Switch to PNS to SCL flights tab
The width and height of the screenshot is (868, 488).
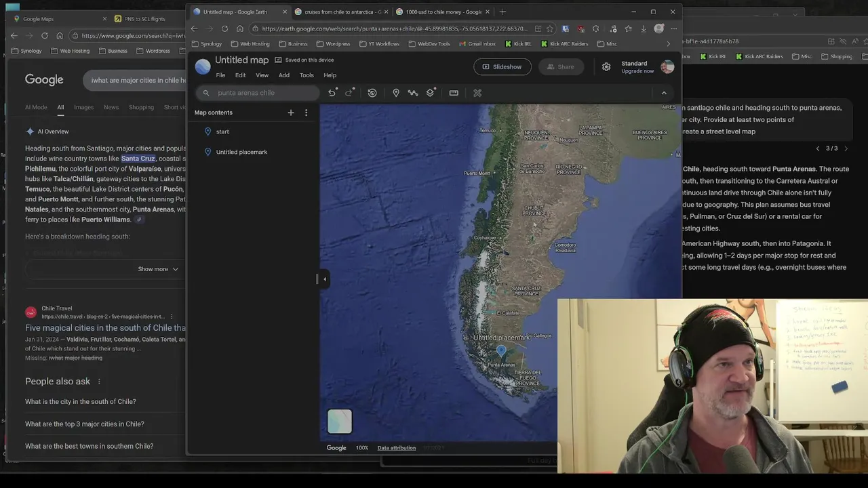pyautogui.click(x=144, y=19)
